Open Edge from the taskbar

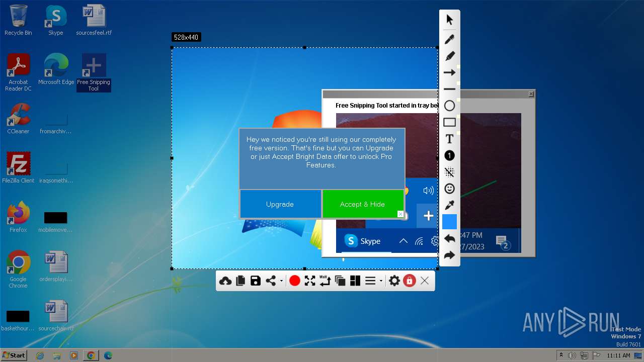108,355
